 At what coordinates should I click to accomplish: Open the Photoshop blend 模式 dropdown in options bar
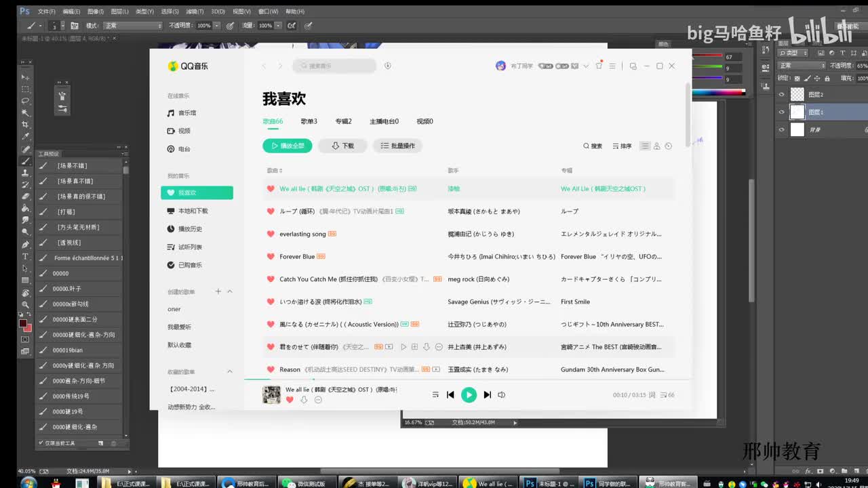[133, 25]
